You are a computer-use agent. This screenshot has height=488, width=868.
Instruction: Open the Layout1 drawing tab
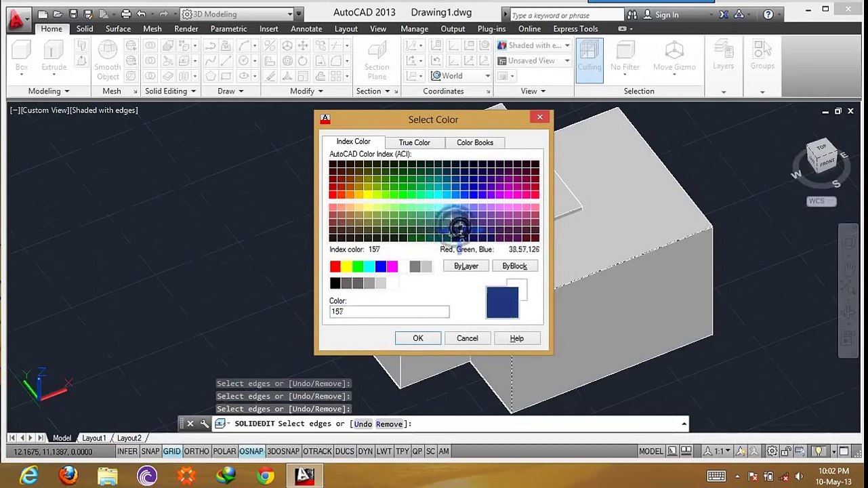[94, 439]
